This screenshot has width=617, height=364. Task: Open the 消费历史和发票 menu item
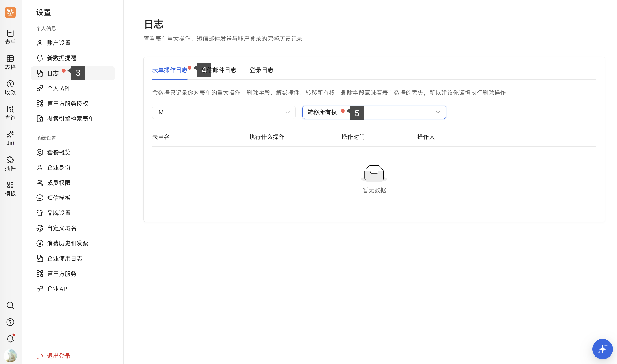tap(73, 243)
